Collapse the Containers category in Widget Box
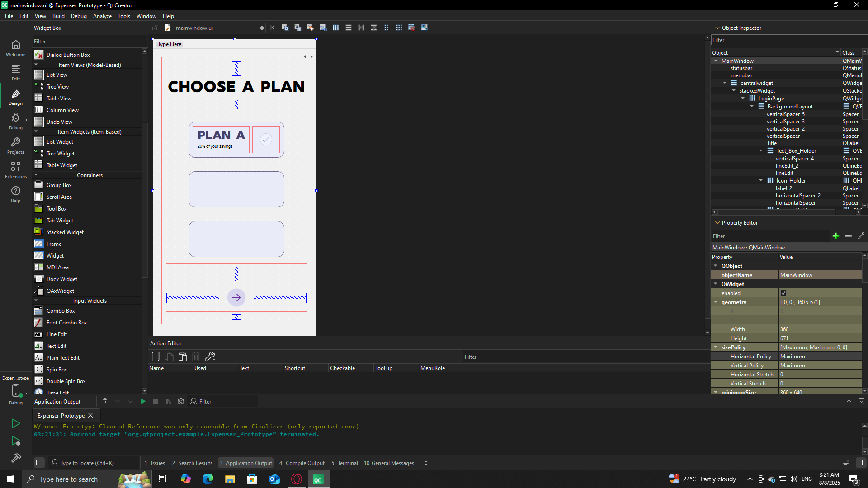 [x=36, y=175]
